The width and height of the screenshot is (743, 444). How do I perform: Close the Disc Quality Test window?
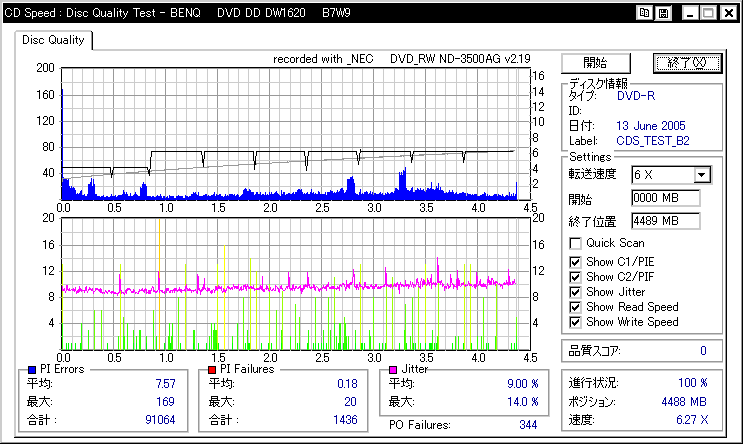(729, 13)
